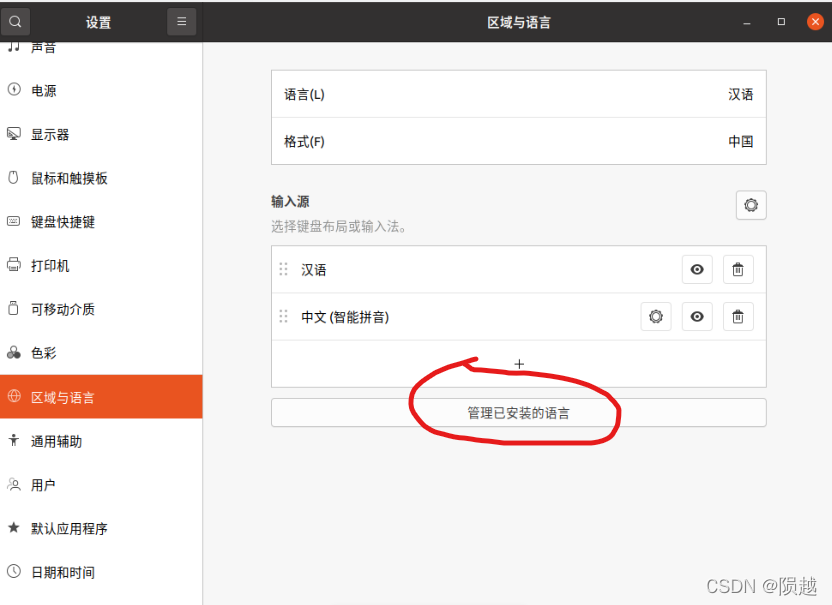Change the 语言(L) setting row
This screenshot has height=605, width=832.
click(519, 94)
